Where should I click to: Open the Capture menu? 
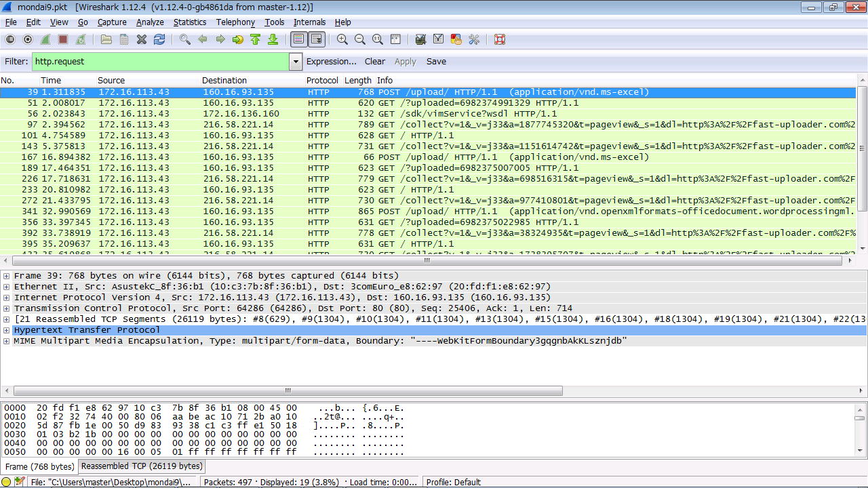(112, 22)
